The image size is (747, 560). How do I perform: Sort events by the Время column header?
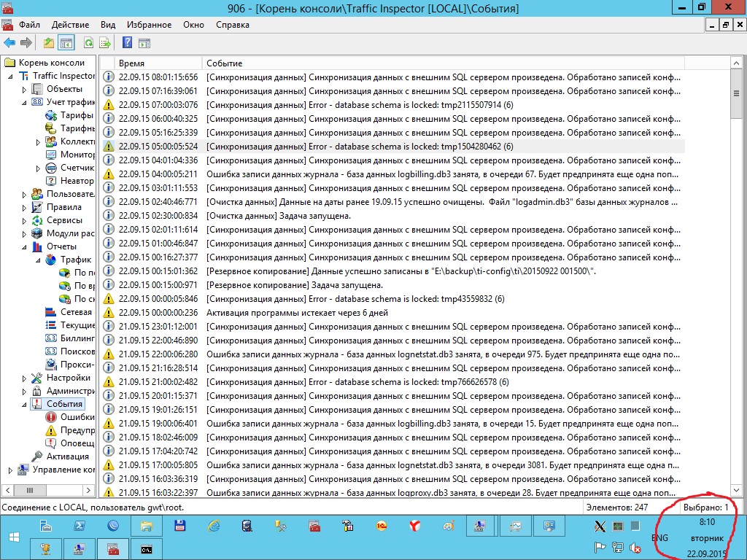158,63
